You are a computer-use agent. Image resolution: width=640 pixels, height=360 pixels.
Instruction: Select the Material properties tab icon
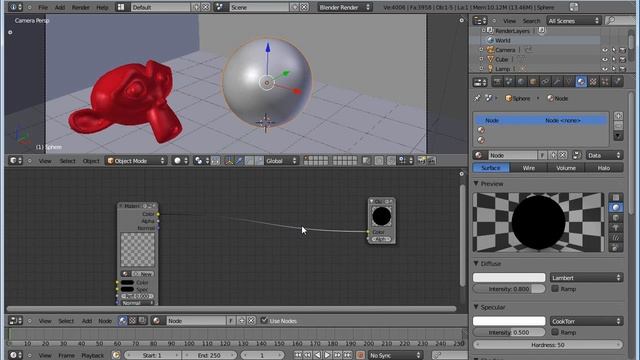[x=581, y=82]
